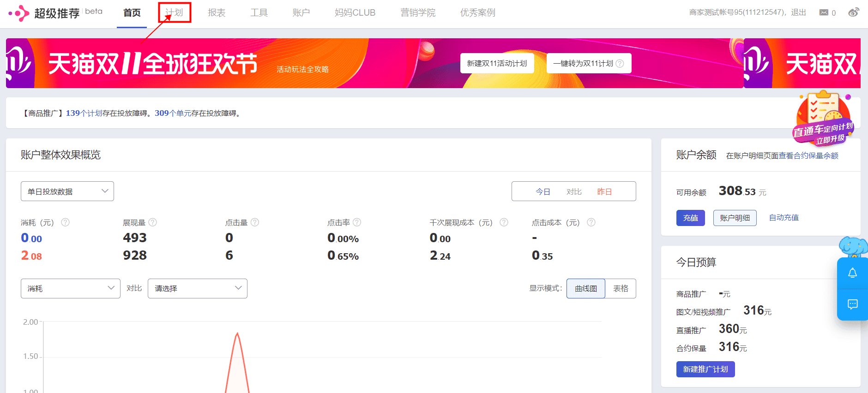Switch display mode to 曲线图
This screenshot has width=868, height=393.
586,288
